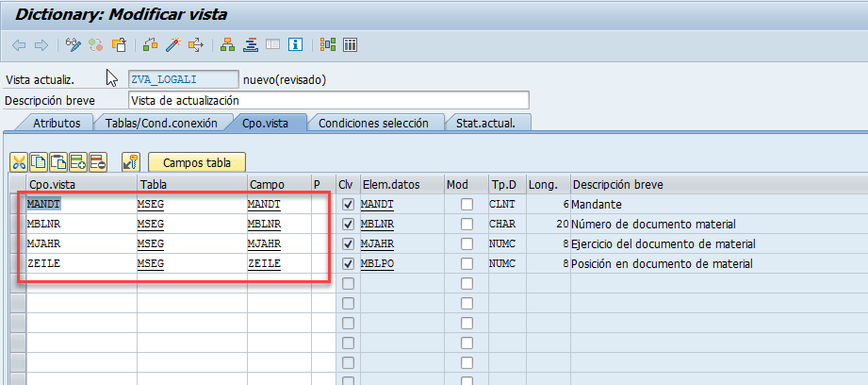Select the row selector for MANDT row
This screenshot has height=385, width=868.
18,205
